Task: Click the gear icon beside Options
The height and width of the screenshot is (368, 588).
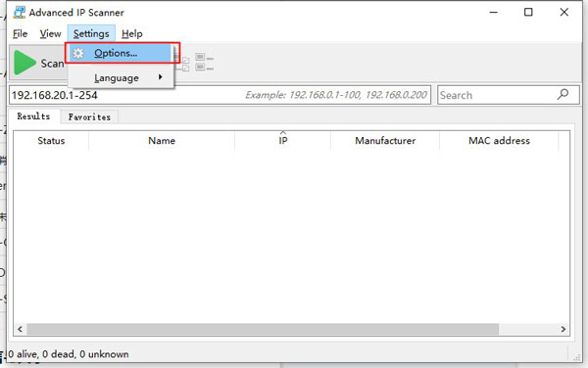Action: tap(78, 53)
